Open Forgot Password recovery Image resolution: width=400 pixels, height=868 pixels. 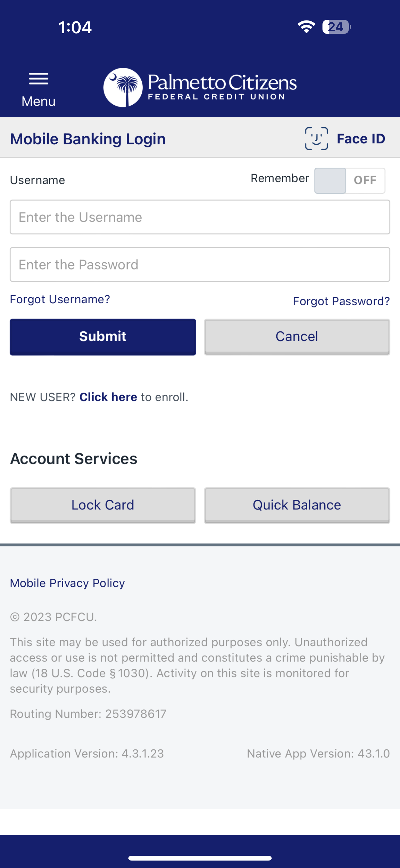pyautogui.click(x=341, y=301)
